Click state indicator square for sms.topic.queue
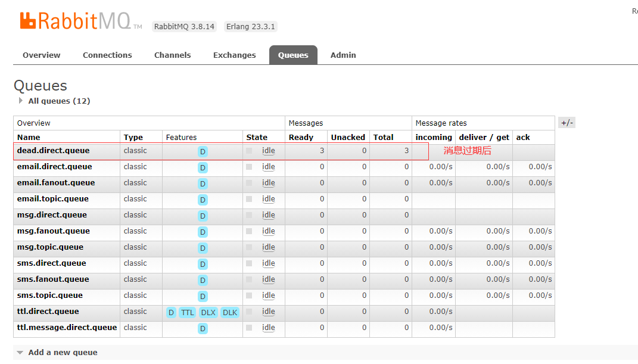Screen dimensions: 638x364 249,295
